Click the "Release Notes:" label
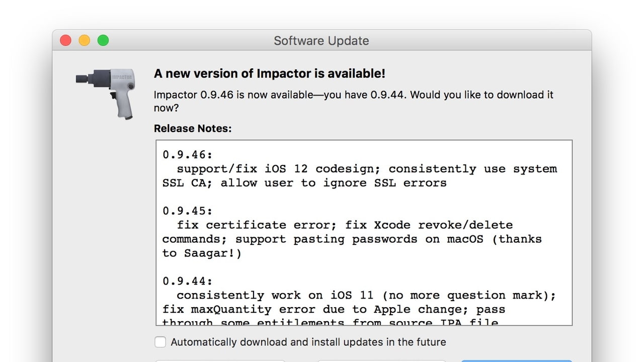Screen dimensions: 644x362 tap(193, 128)
